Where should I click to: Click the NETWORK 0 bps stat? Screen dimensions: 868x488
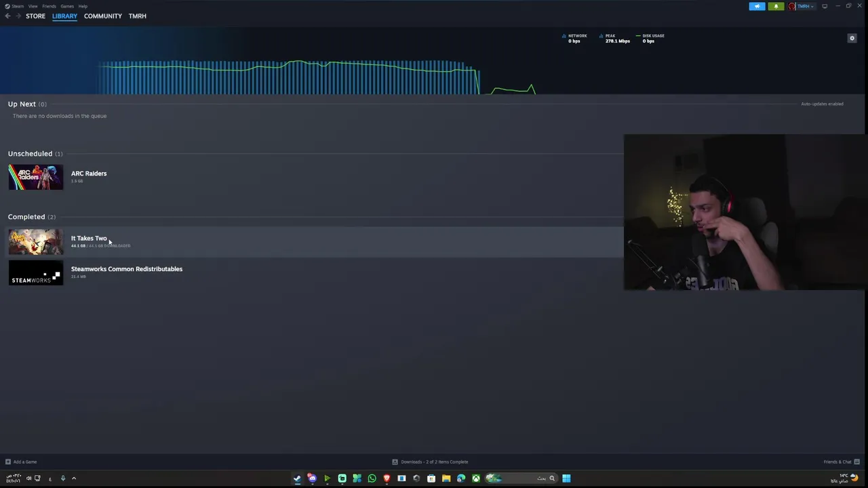tap(575, 38)
